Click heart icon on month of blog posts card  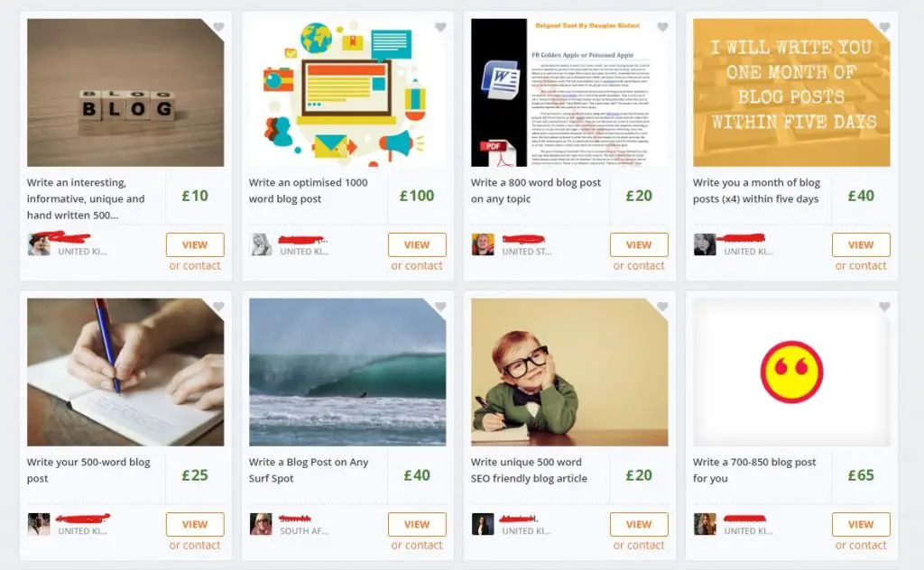(x=884, y=27)
